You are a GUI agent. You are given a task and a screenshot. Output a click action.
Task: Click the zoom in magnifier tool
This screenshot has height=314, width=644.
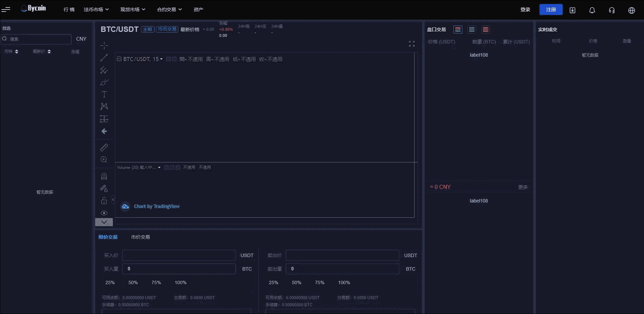pyautogui.click(x=104, y=160)
